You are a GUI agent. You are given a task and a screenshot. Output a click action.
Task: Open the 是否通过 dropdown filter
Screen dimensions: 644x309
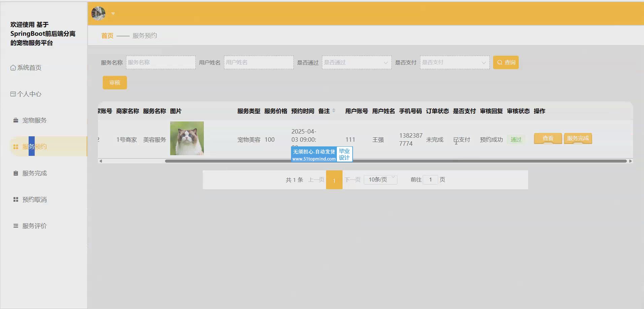(356, 62)
